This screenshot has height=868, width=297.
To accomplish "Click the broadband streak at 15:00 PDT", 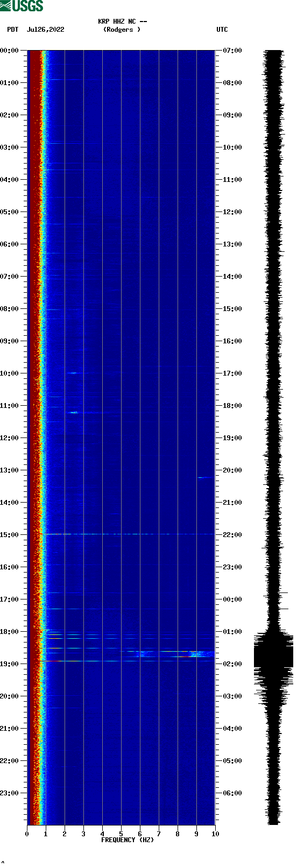I will click(x=128, y=534).
